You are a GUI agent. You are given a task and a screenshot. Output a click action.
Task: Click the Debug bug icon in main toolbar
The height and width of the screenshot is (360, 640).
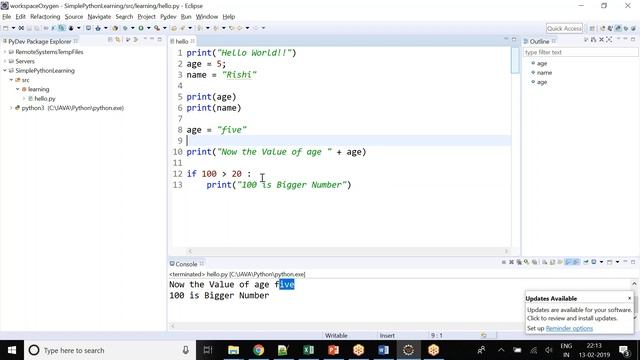125,28
